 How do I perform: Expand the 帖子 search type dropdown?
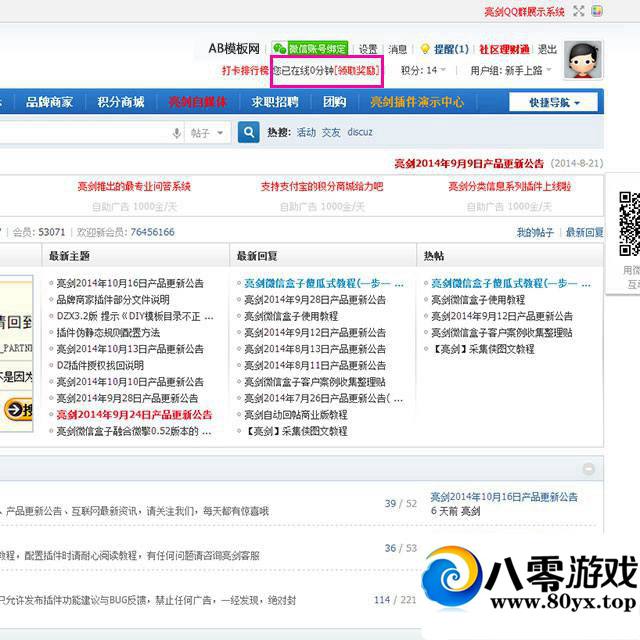[x=208, y=133]
